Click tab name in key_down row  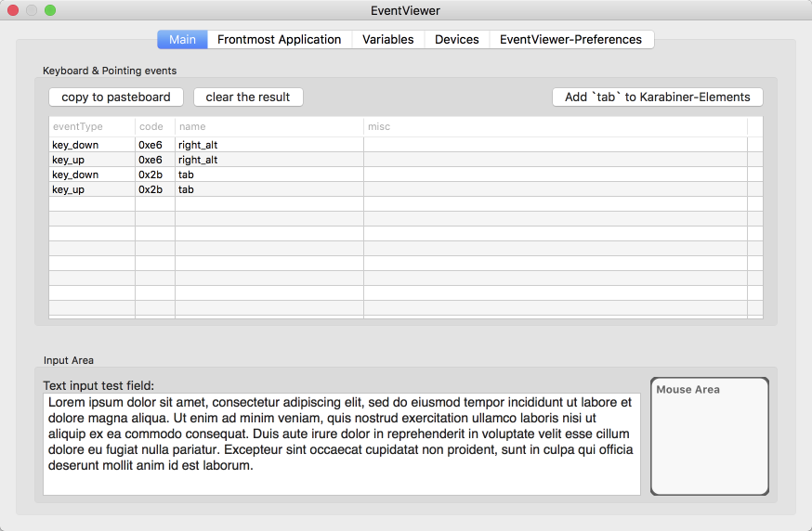[x=269, y=175]
